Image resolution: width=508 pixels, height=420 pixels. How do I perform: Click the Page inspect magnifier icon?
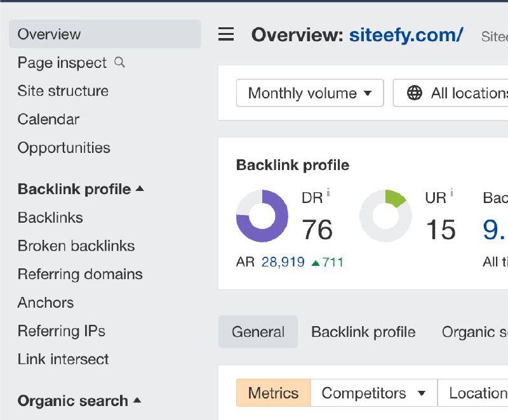pos(119,62)
